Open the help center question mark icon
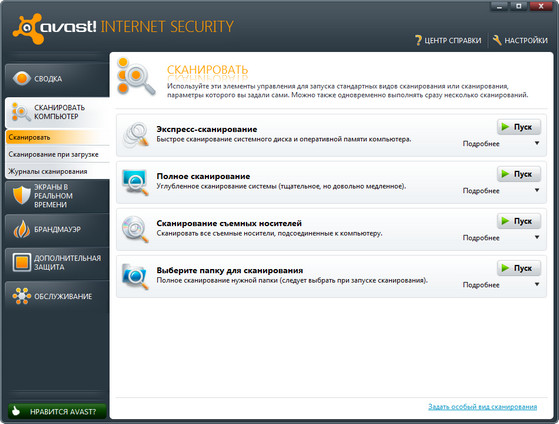 (419, 40)
